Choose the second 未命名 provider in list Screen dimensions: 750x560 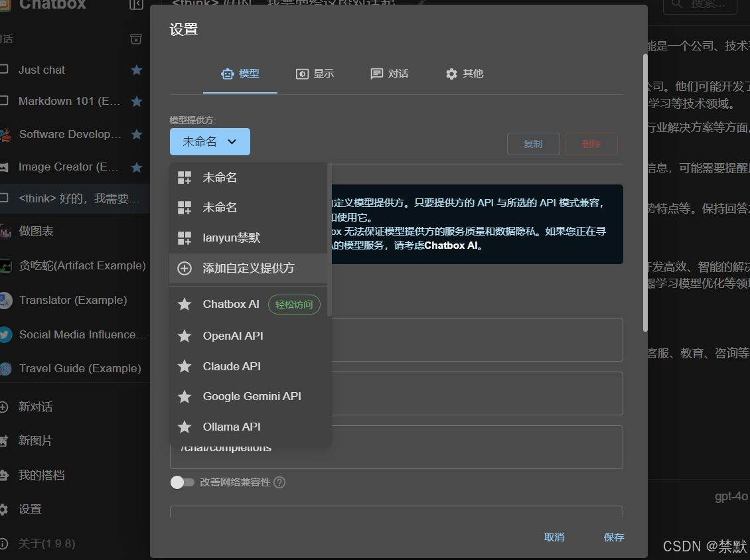(248, 208)
